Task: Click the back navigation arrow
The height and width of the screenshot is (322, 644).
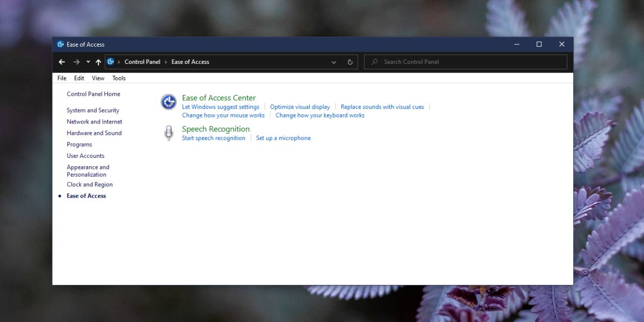Action: (x=61, y=62)
